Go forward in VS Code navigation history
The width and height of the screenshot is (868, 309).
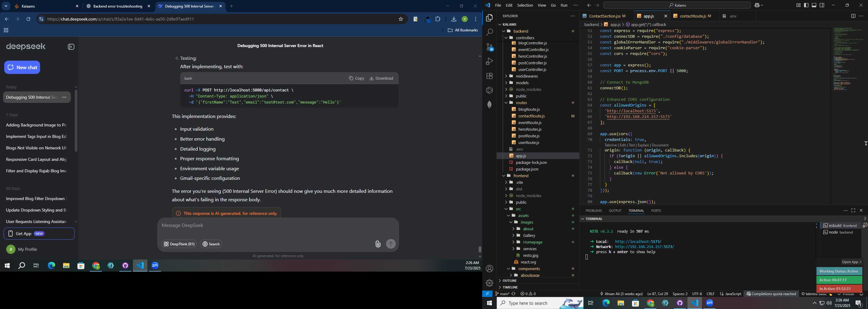[x=597, y=5]
